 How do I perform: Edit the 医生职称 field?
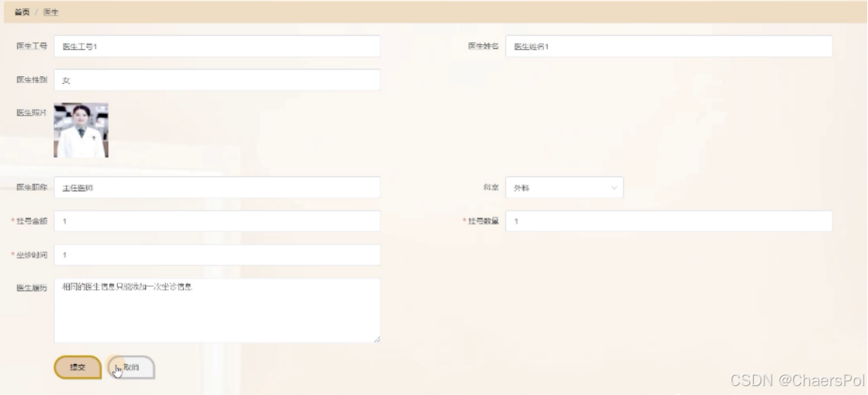pyautogui.click(x=217, y=187)
